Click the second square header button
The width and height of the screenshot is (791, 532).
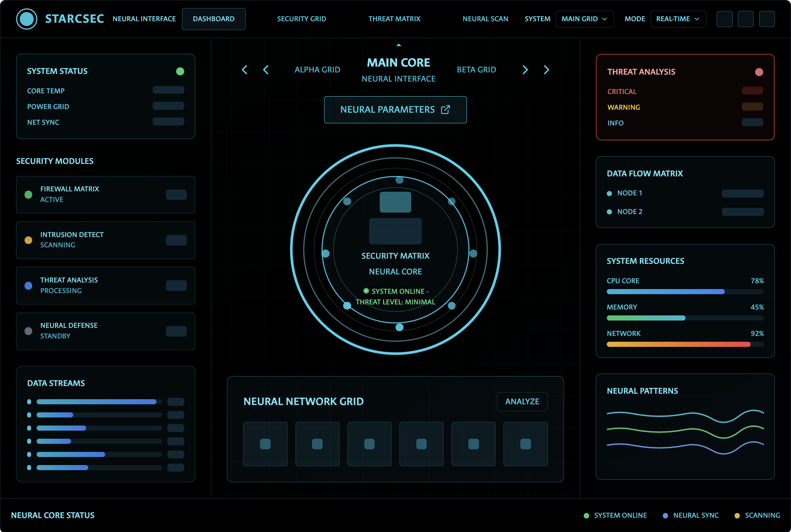click(x=746, y=19)
